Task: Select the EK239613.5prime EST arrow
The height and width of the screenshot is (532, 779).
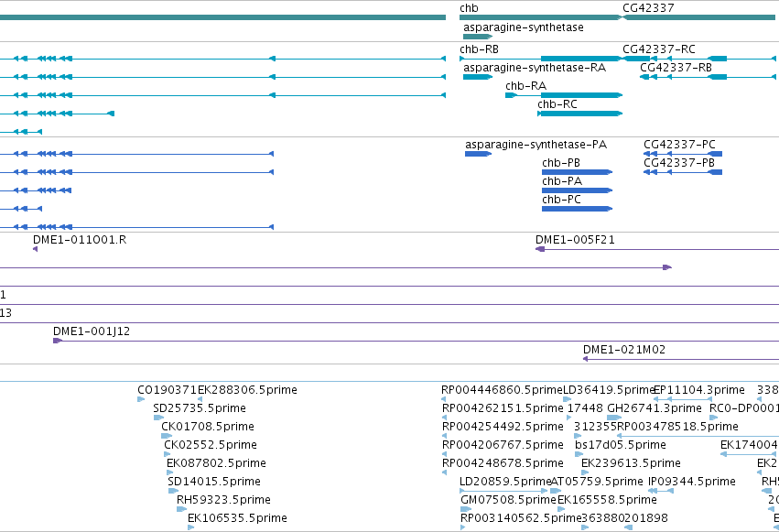Action: tap(585, 472)
